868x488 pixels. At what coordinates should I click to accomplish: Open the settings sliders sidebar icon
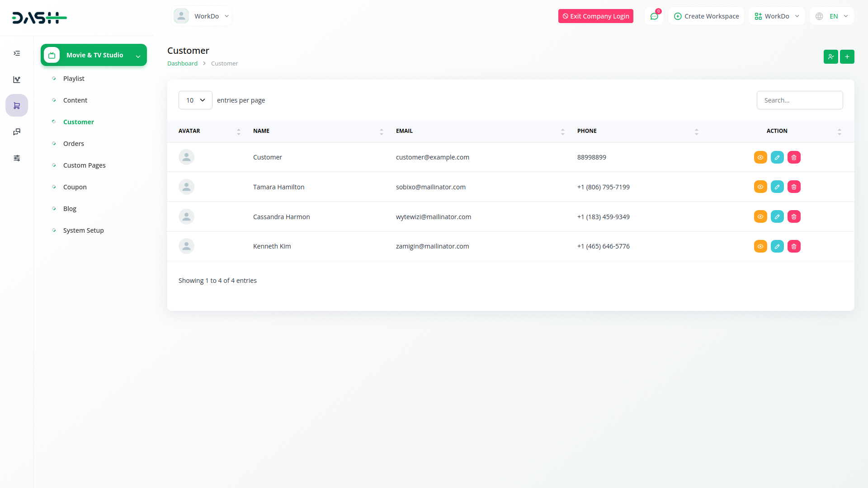pyautogui.click(x=17, y=158)
